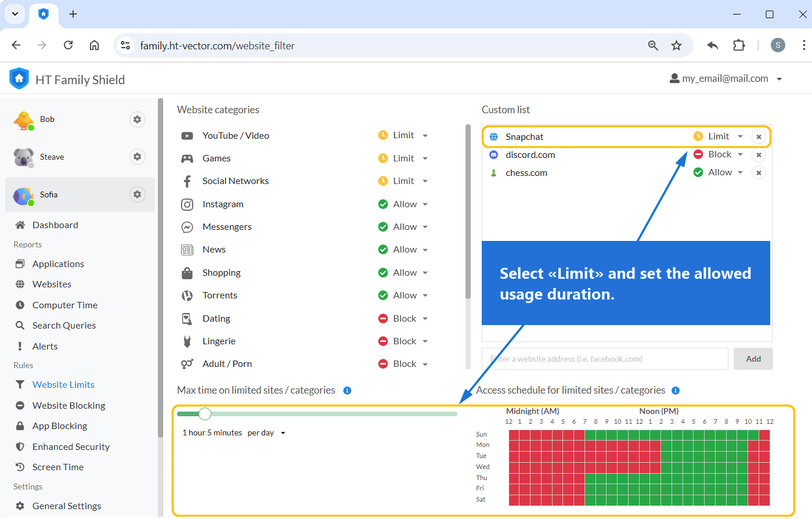Screen dimensions: 812x519
Task: Open Instagram Allow dropdown
Action: coord(403,204)
